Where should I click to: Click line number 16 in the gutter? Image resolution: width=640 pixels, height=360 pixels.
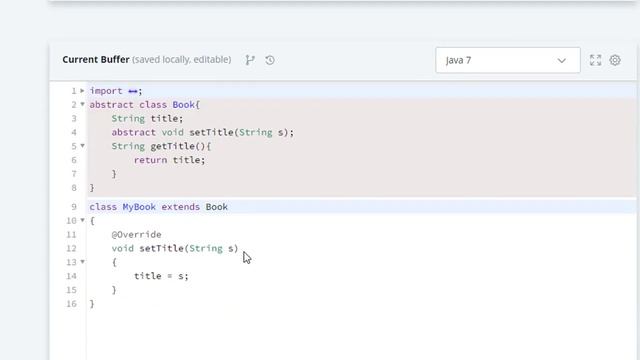coord(71,304)
